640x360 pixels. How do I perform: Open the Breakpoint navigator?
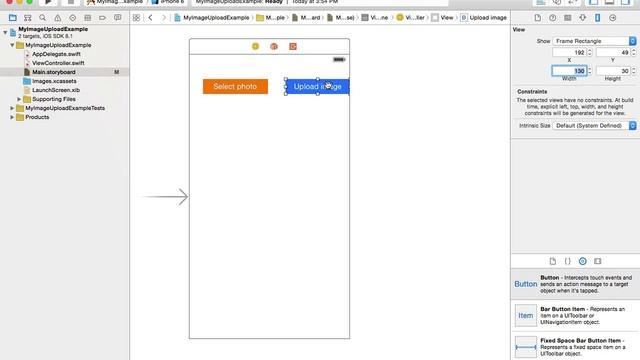(x=102, y=18)
